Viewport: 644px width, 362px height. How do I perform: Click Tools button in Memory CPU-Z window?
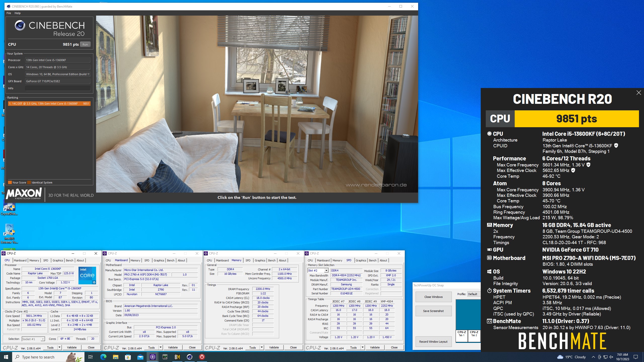click(x=253, y=347)
